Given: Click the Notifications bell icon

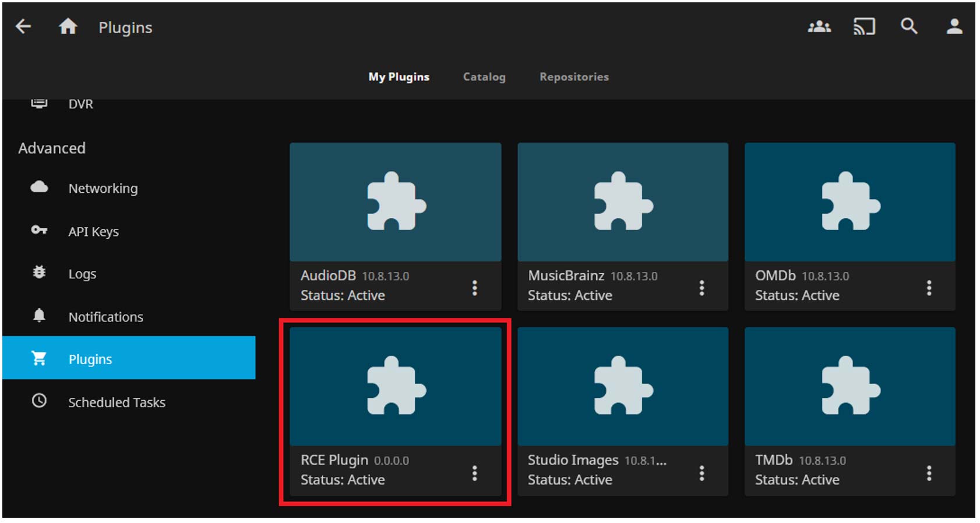Looking at the screenshot, I should tap(39, 315).
